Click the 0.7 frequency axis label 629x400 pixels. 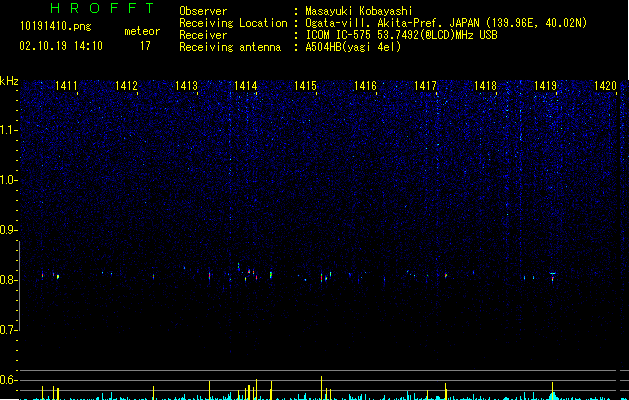[x=8, y=330]
